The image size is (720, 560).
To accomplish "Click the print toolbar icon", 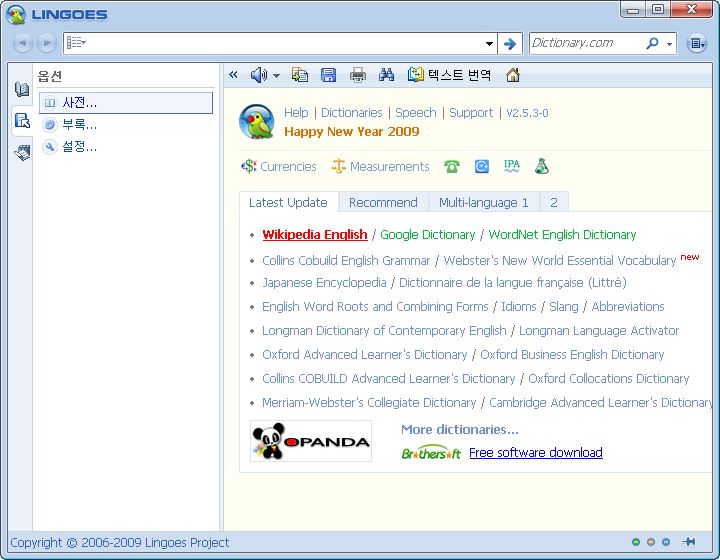I will pyautogui.click(x=358, y=75).
